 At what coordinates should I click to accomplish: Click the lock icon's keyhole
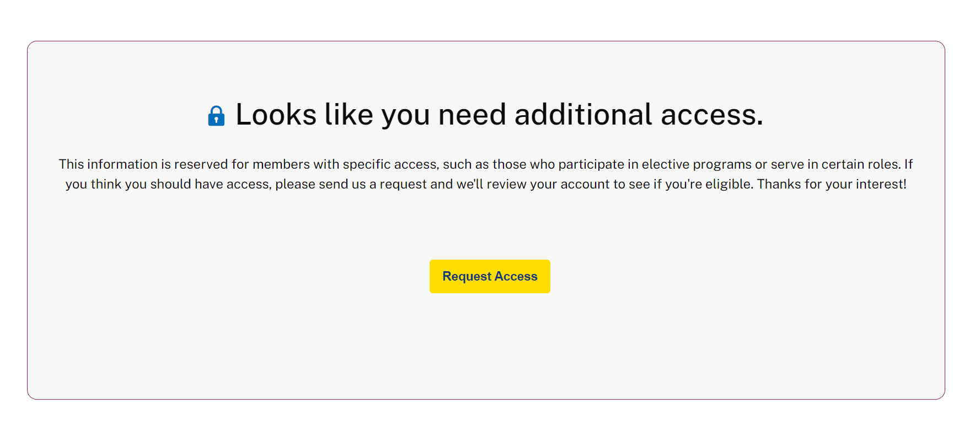(217, 118)
